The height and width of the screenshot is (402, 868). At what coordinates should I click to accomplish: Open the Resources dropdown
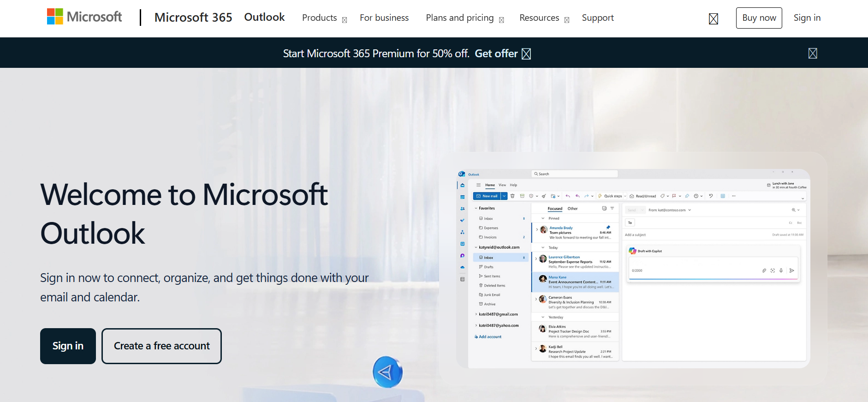544,18
